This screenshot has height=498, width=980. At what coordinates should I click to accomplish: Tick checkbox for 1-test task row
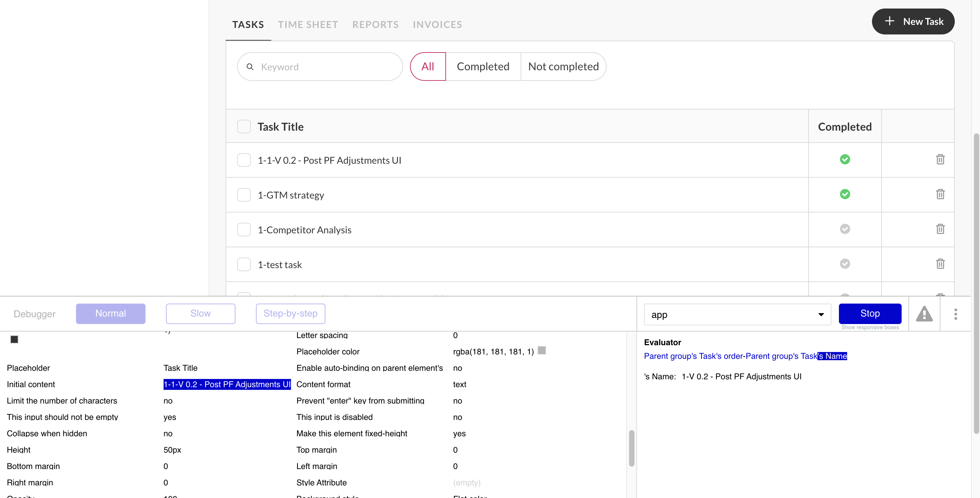(244, 264)
